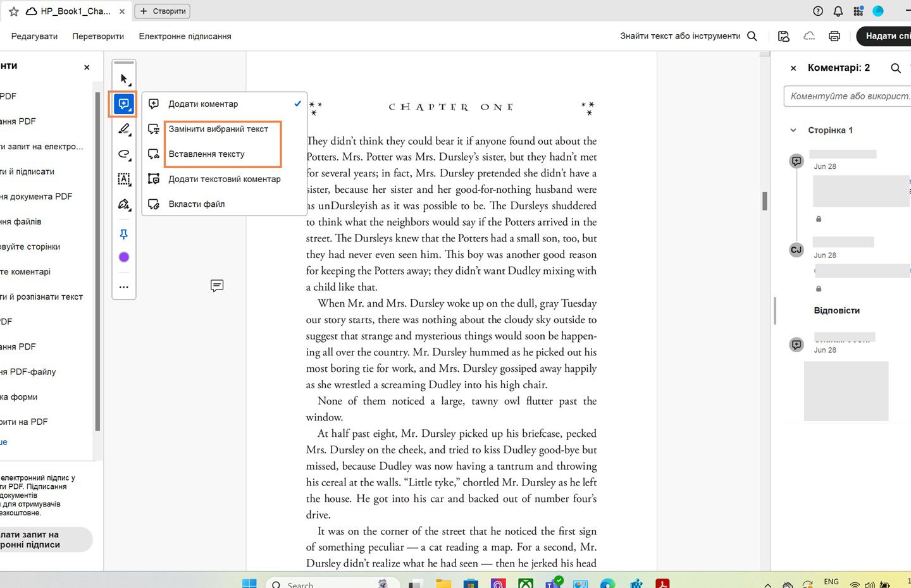Click the cloud icon beside the HP_Book1 tab title

pyautogui.click(x=31, y=11)
